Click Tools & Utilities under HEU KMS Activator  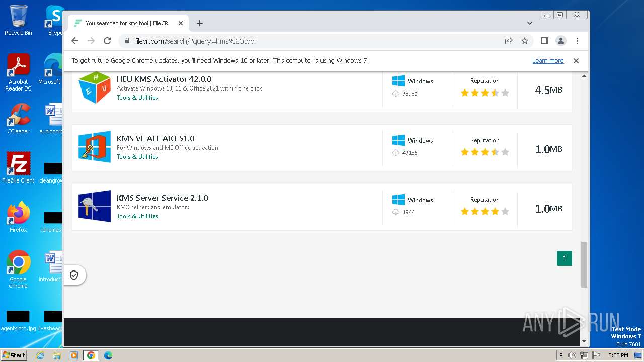pos(137,98)
